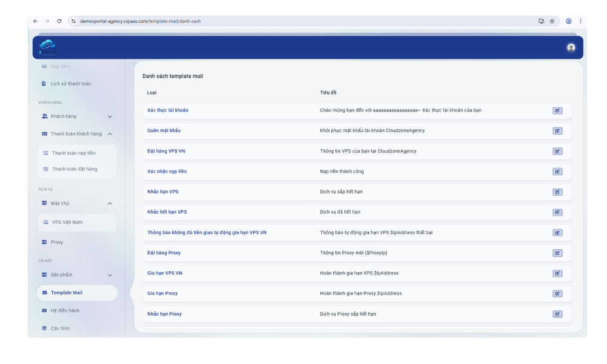The width and height of the screenshot is (607, 364).
Task: Expand the Sản phẩm menu
Action: [77, 275]
